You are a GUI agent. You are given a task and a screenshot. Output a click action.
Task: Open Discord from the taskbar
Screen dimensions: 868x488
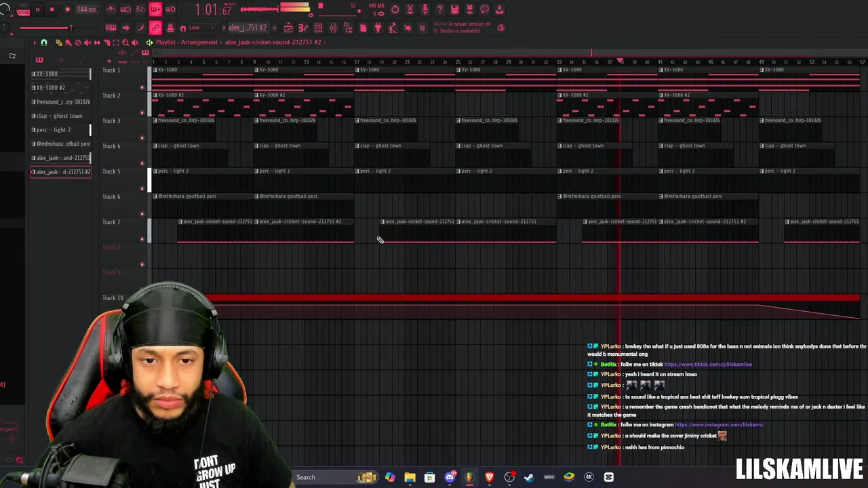click(x=450, y=477)
